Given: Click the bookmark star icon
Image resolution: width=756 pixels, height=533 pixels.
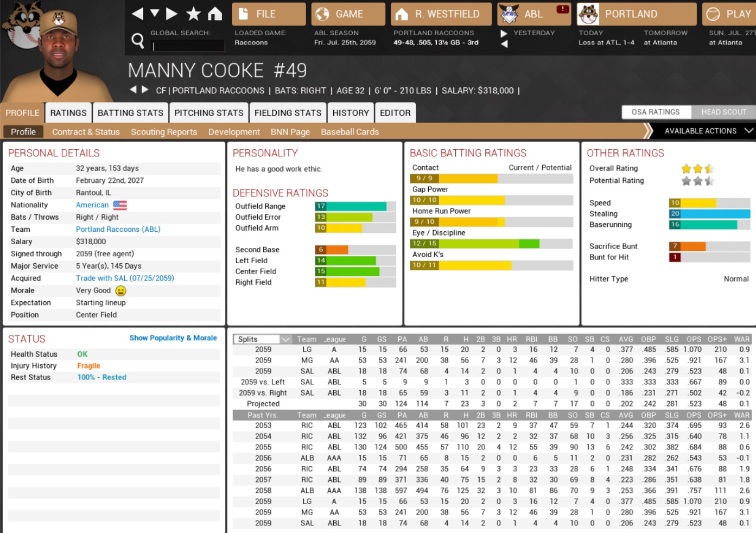Looking at the screenshot, I should tap(193, 14).
